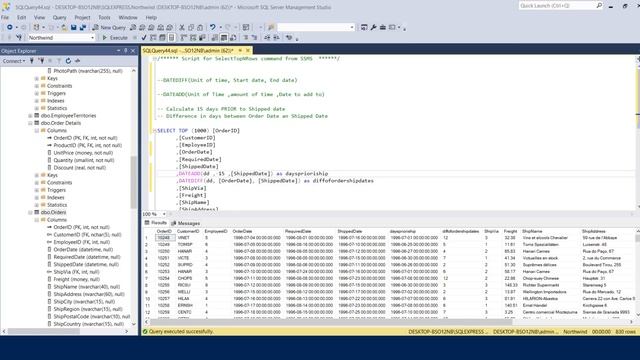Click the Toolbox icon next to wrench
Viewport: 640px width, 360px height.
(383, 27)
